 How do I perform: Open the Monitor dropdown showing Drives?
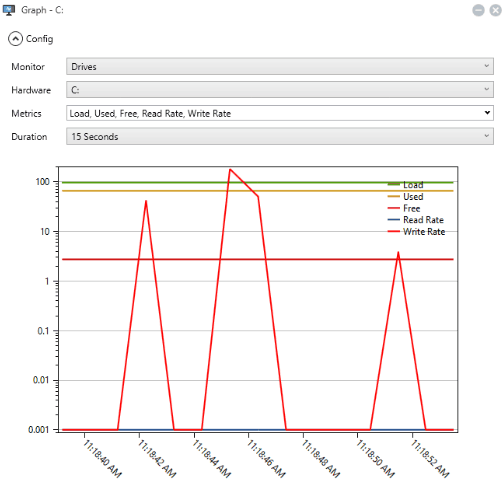click(x=280, y=66)
